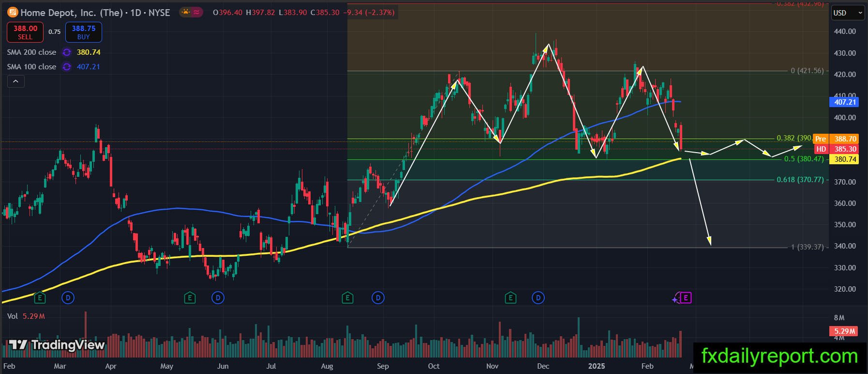Click the earnings E marker before March
Screen dimensions: 868x374
[x=40, y=297]
